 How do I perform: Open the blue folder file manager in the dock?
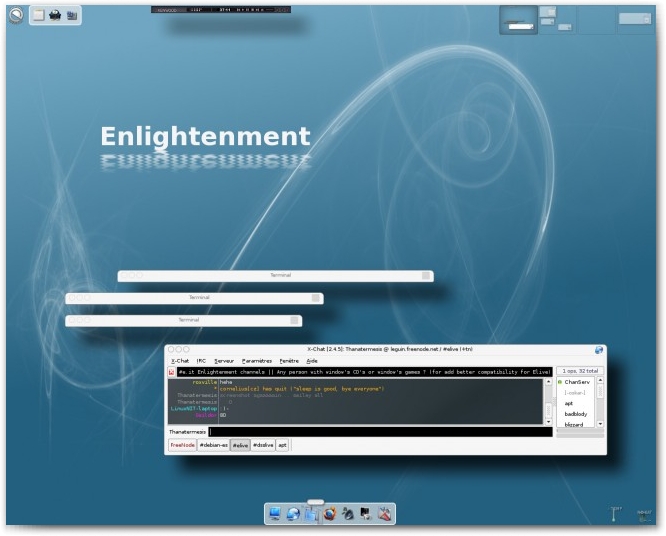311,514
